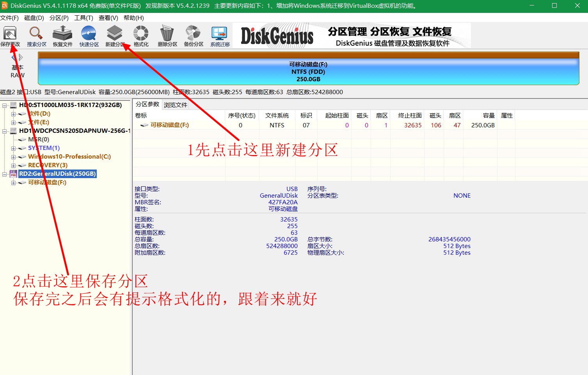Screen dimensions: 588x375
Task: Launch the 恢复文件 tool
Action: (x=62, y=36)
